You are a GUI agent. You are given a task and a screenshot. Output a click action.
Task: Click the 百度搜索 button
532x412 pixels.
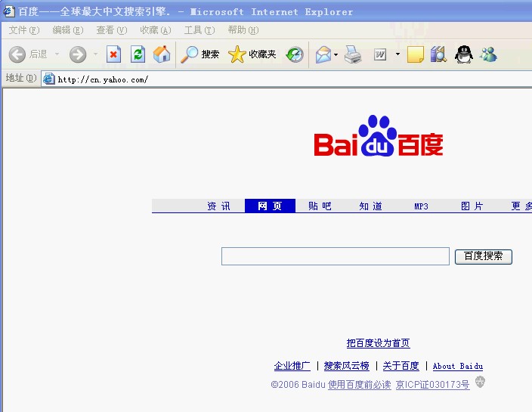click(x=483, y=256)
